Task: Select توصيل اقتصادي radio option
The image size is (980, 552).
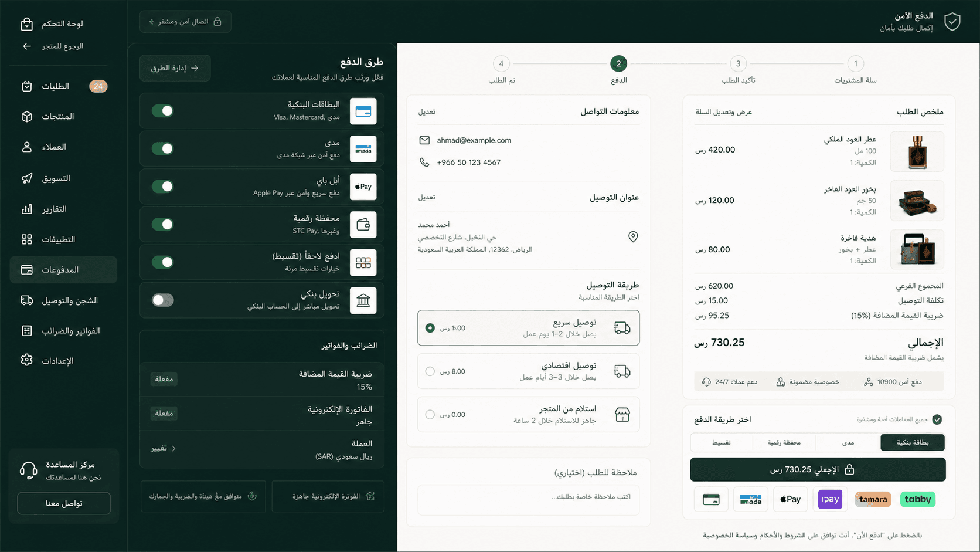Action: [430, 371]
